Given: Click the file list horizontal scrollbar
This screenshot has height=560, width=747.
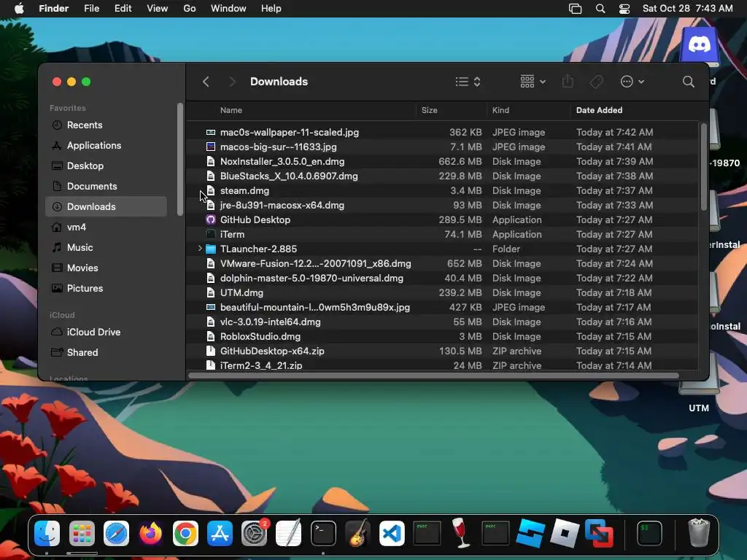Looking at the screenshot, I should pos(433,376).
